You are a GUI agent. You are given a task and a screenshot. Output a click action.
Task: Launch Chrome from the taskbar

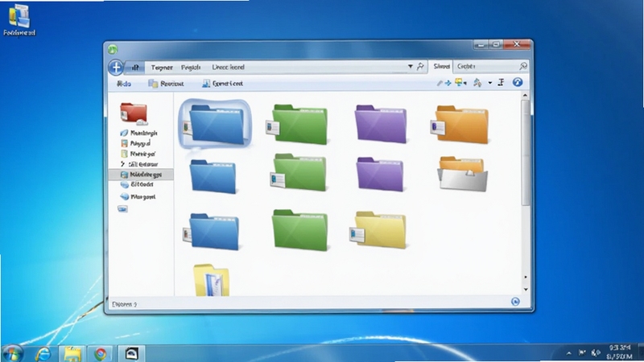(x=101, y=353)
